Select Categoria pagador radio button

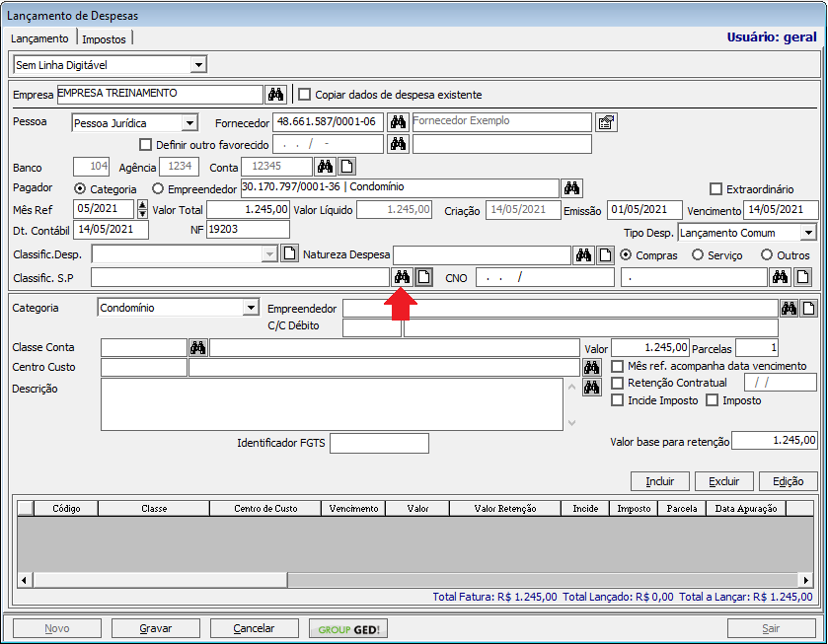pyautogui.click(x=80, y=188)
